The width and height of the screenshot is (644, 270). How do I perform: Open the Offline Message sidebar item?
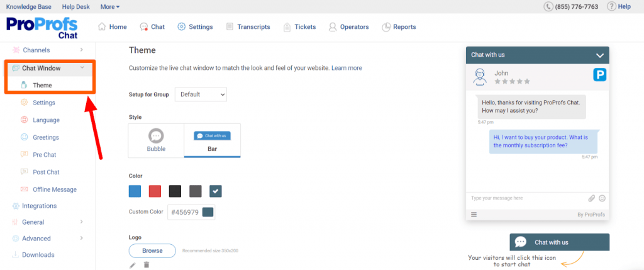55,189
